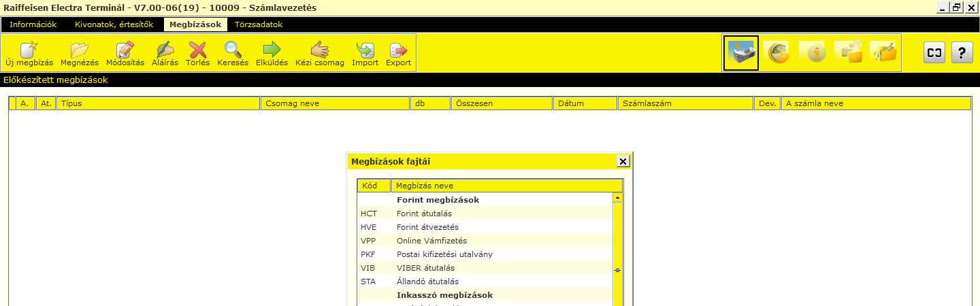Open the Információk menu
The image size is (980, 306).
click(x=33, y=24)
